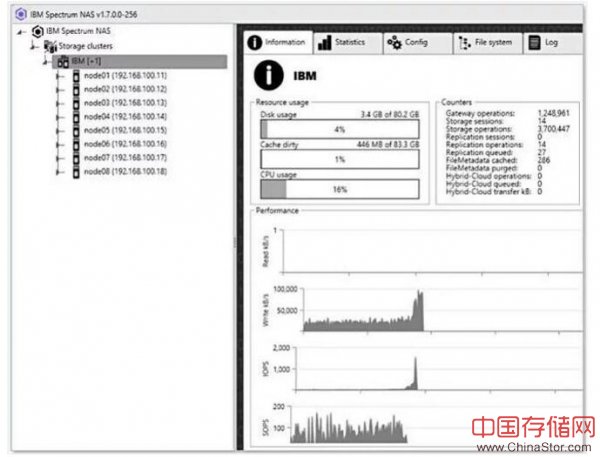Click the IBM cluster icon in tree
This screenshot has height=457, width=600.
62,61
